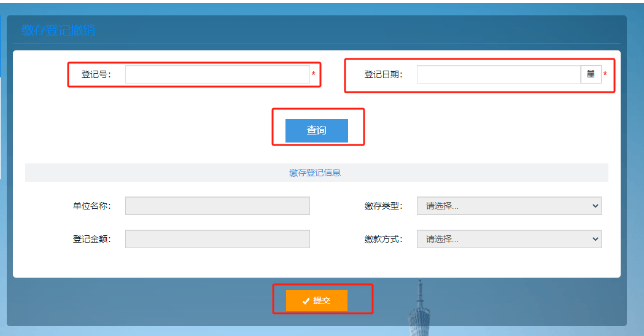The image size is (644, 336).
Task: Click red asterisk beside 登记号 field
Action: coord(314,75)
